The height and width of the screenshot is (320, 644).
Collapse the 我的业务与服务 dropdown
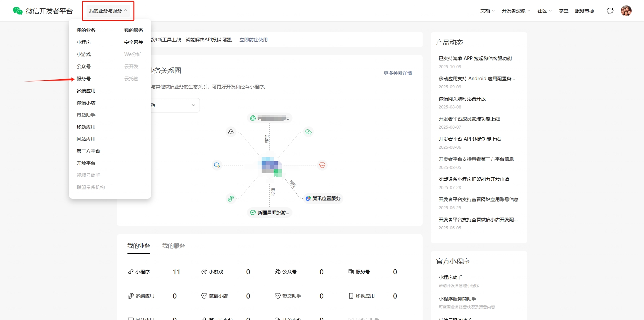pos(108,11)
